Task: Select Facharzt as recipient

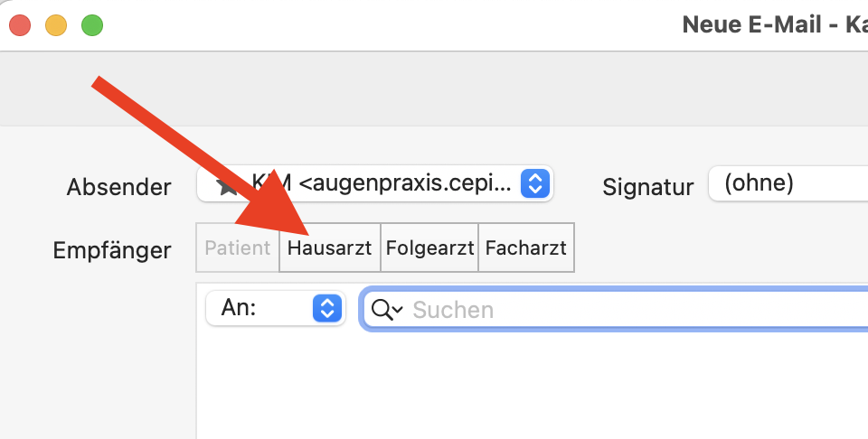Action: (x=526, y=248)
